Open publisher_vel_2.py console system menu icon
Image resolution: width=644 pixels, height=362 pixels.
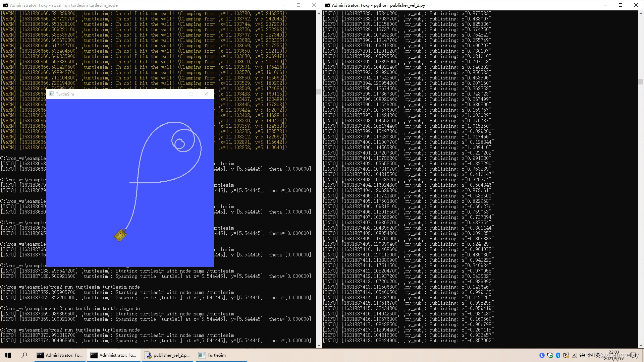(327, 5)
